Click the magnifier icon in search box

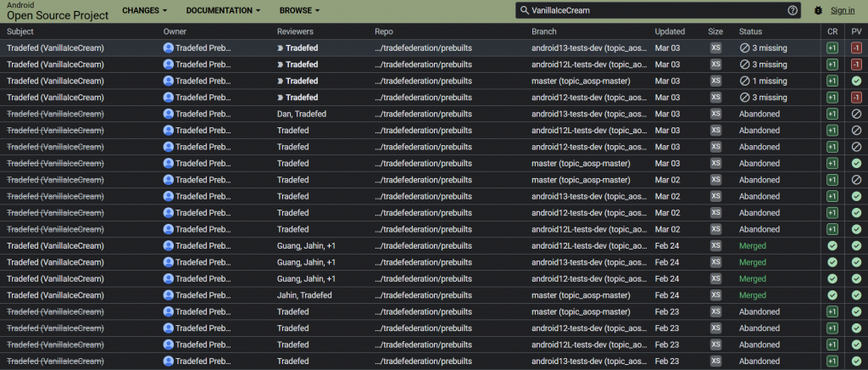point(525,10)
